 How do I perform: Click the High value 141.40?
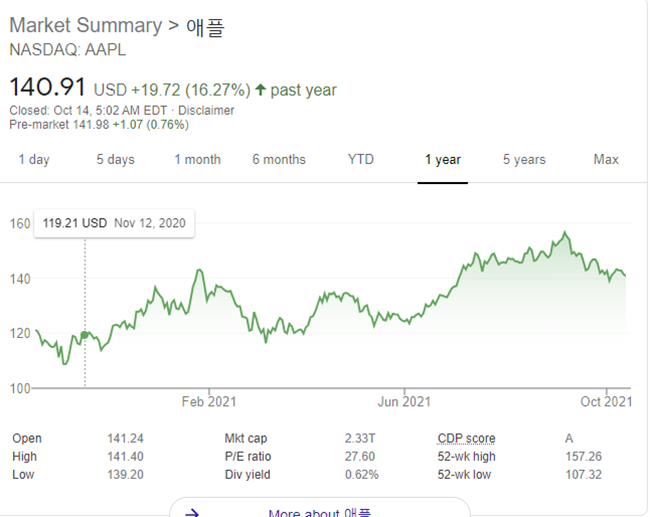pyautogui.click(x=125, y=456)
